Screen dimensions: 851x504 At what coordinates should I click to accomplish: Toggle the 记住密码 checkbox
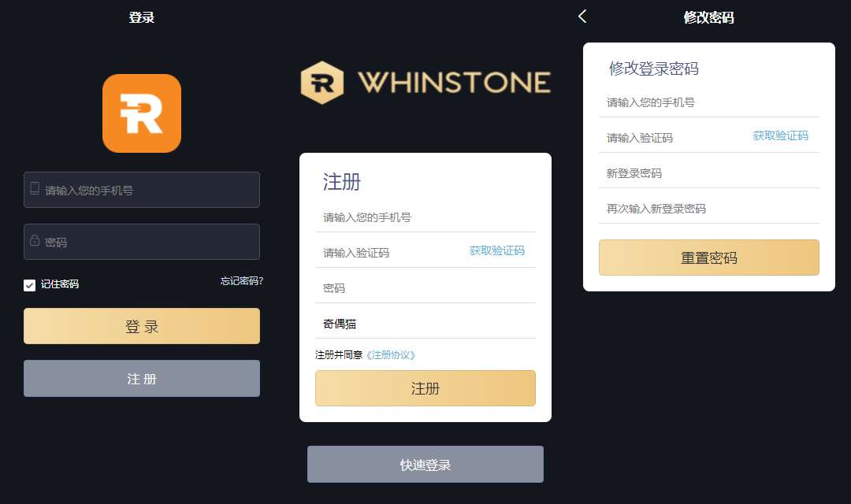pos(29,285)
